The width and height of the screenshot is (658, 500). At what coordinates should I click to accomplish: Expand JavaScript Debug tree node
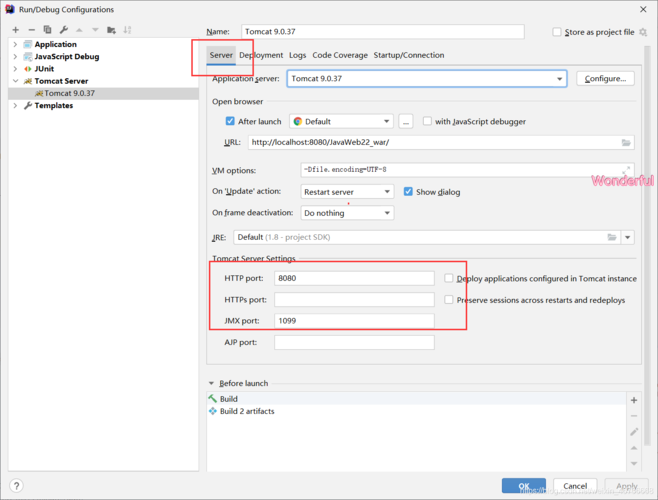[x=15, y=56]
